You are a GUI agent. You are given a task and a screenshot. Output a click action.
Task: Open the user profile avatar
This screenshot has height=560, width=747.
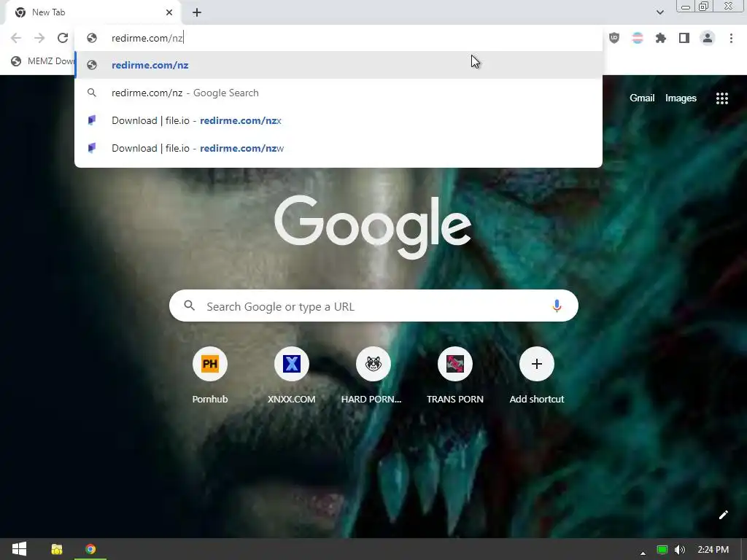(708, 38)
